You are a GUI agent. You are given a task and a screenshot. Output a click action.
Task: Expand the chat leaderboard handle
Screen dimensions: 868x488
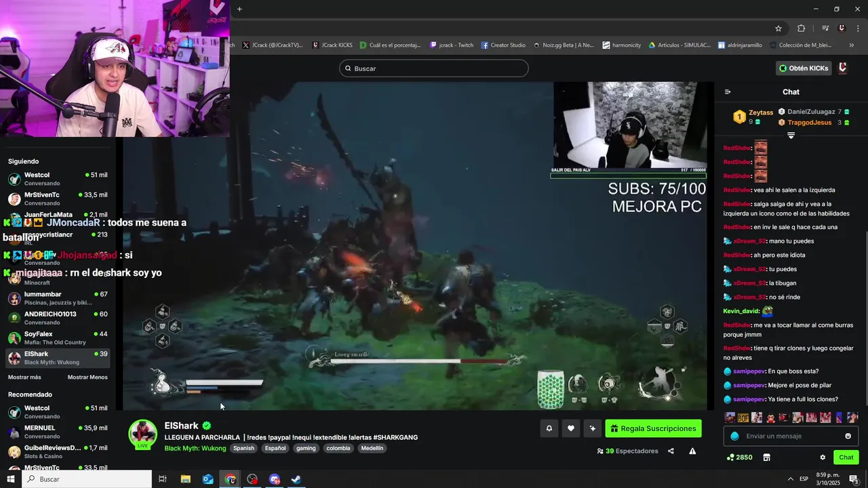(x=791, y=136)
